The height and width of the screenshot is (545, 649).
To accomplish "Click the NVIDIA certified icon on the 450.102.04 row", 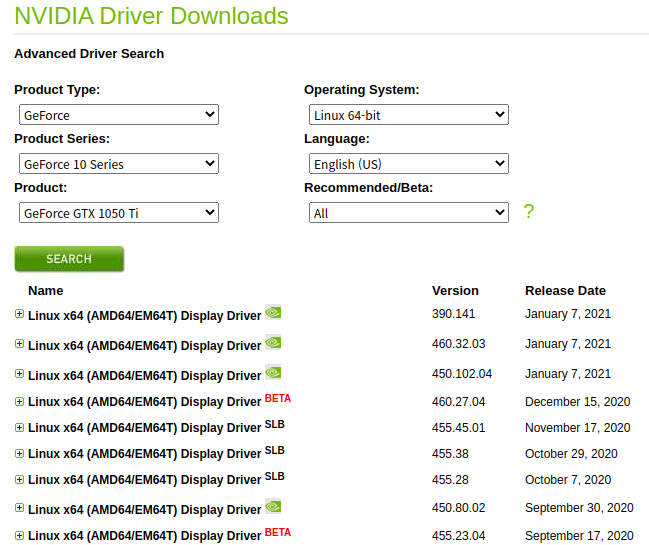I will (x=273, y=372).
